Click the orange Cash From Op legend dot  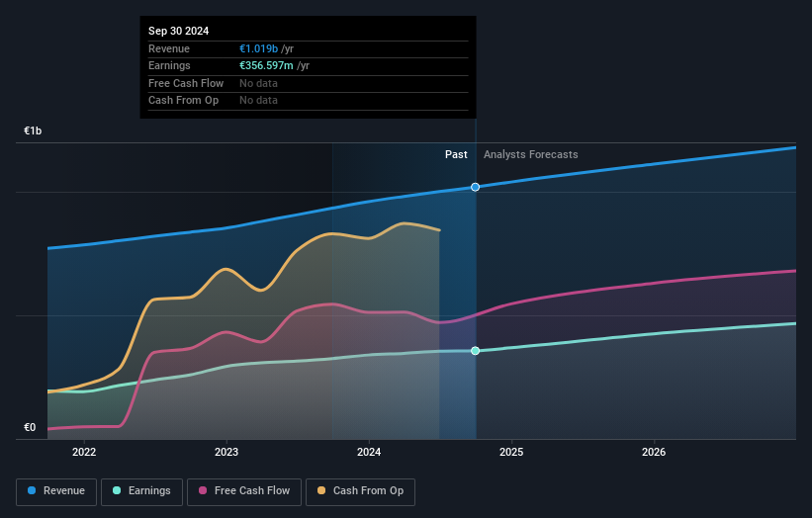pos(321,490)
